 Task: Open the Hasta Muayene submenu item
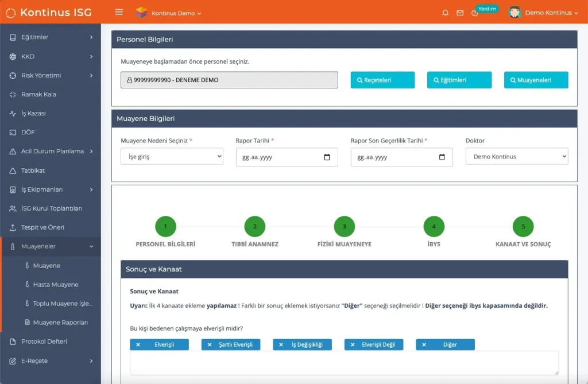56,285
